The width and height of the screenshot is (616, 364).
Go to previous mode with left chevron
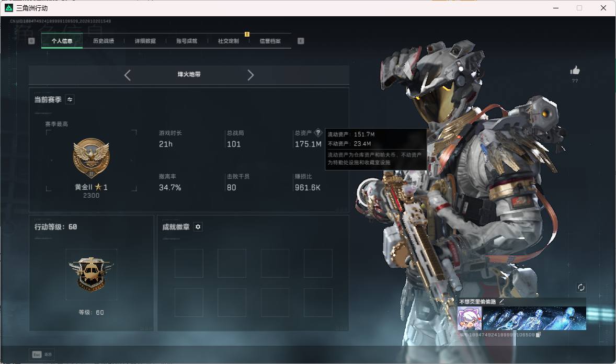point(127,75)
